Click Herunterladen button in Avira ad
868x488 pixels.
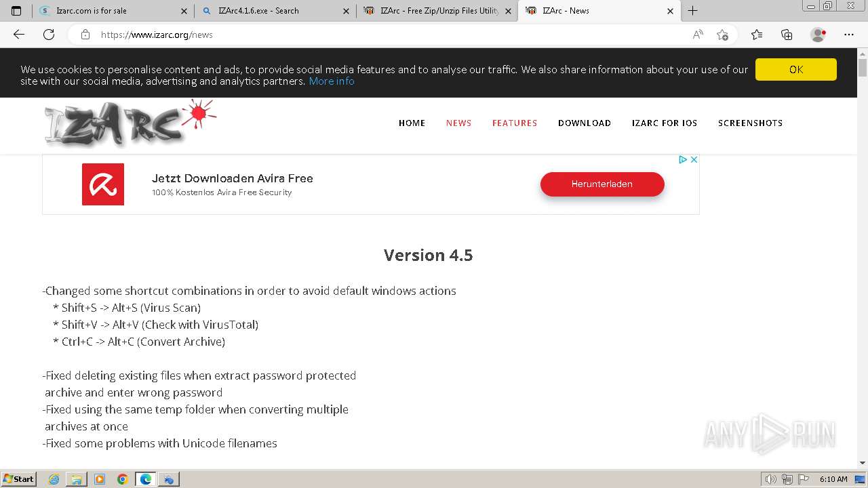[x=602, y=184]
